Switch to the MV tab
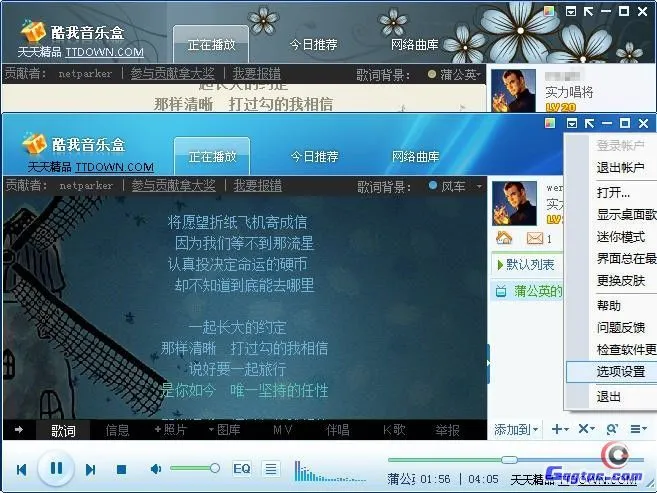The height and width of the screenshot is (493, 657). [282, 430]
